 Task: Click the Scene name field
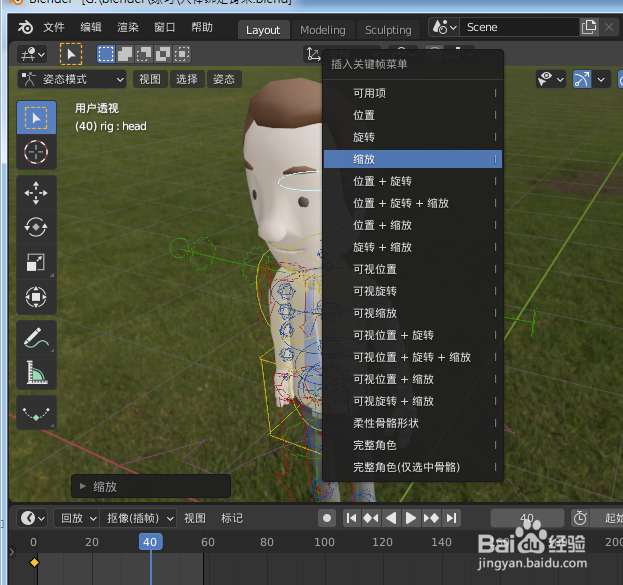click(519, 27)
